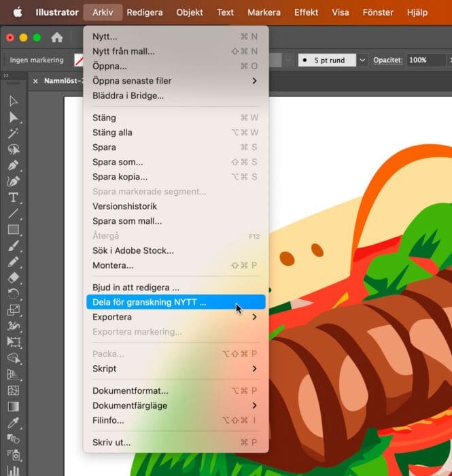
Task: Pick the Perspective Grid tool
Action: coord(14,374)
